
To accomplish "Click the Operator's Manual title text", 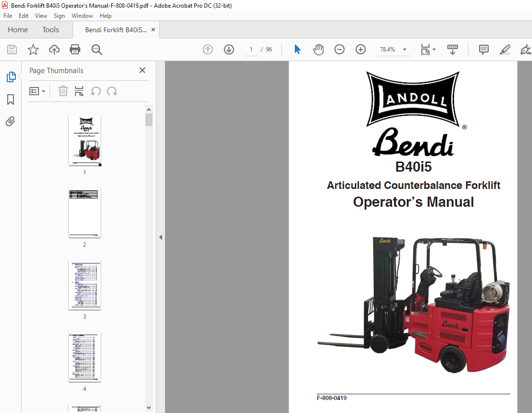I will (x=413, y=202).
